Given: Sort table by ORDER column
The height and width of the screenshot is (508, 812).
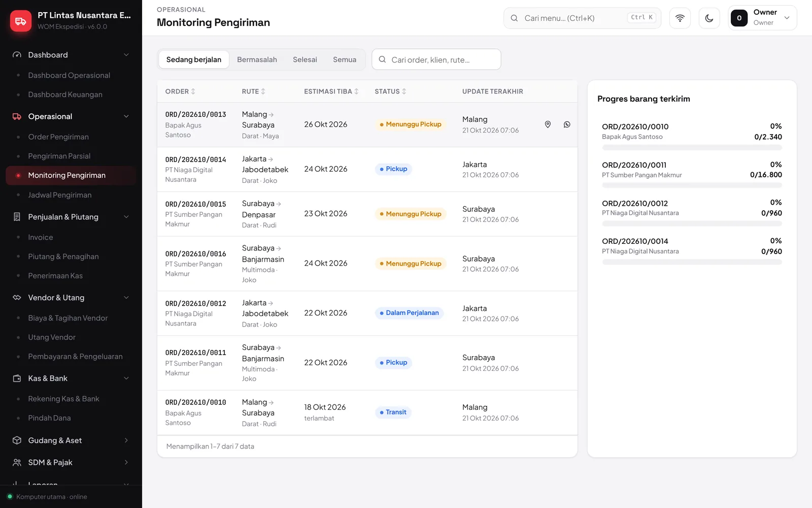Looking at the screenshot, I should [x=180, y=91].
